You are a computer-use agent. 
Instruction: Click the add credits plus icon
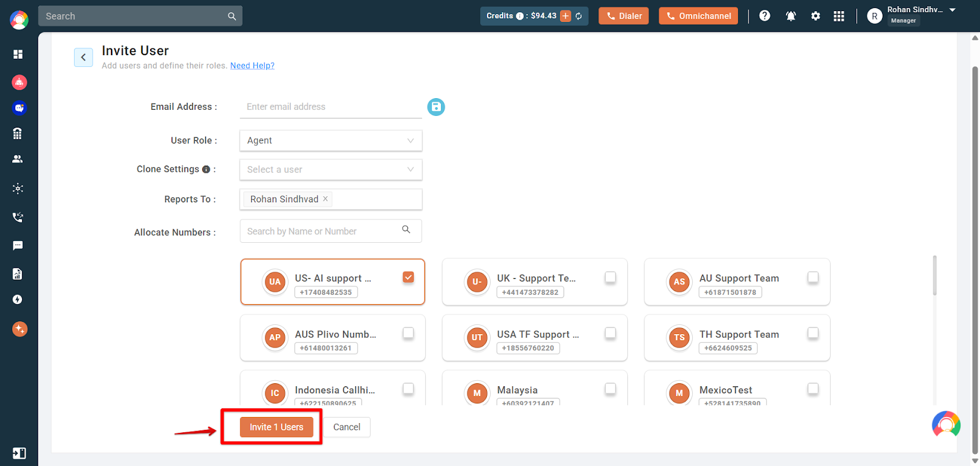pyautogui.click(x=565, y=16)
